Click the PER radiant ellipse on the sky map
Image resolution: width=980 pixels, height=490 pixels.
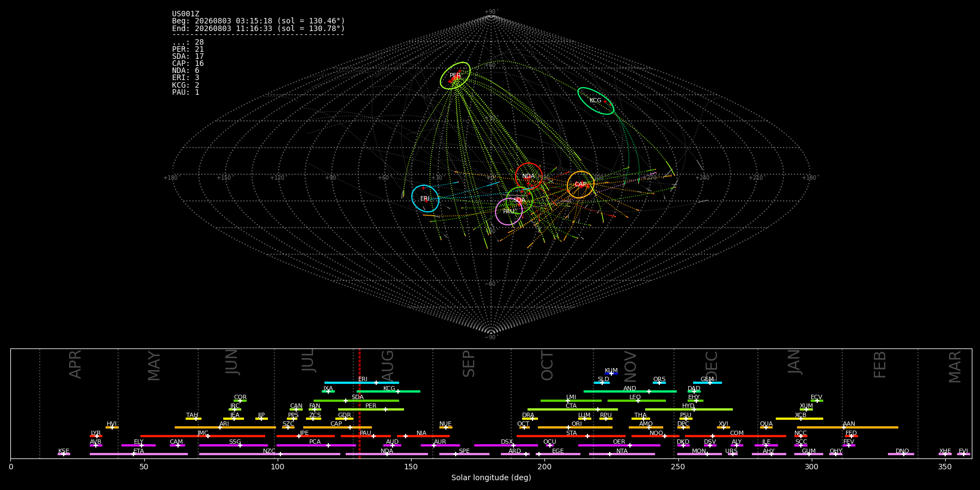[x=455, y=76]
